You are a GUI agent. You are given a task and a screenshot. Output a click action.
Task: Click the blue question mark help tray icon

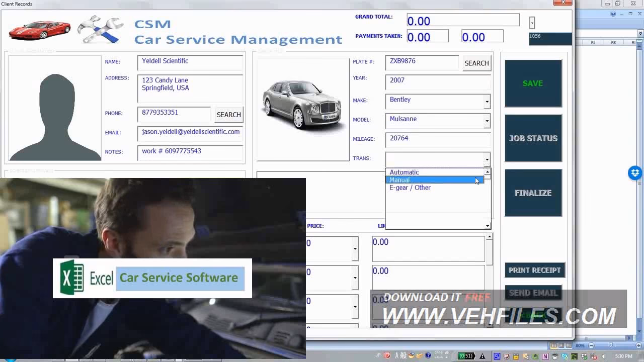(428, 355)
